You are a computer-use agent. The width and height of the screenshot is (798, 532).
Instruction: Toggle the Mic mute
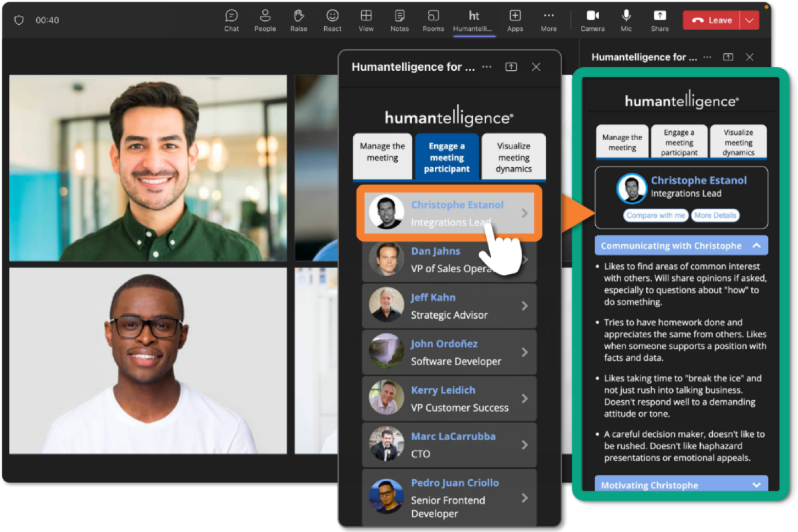pos(626,20)
